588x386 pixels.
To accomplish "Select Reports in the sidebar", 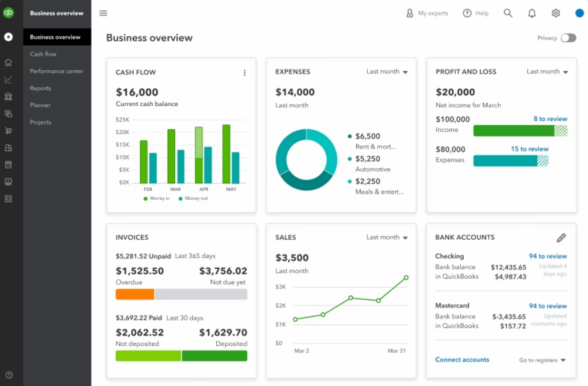I will point(40,88).
